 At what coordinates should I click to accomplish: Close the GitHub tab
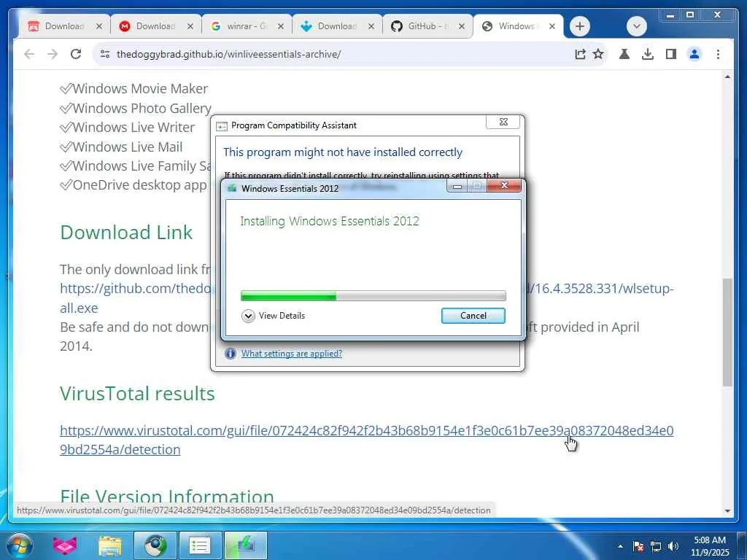coord(461,26)
